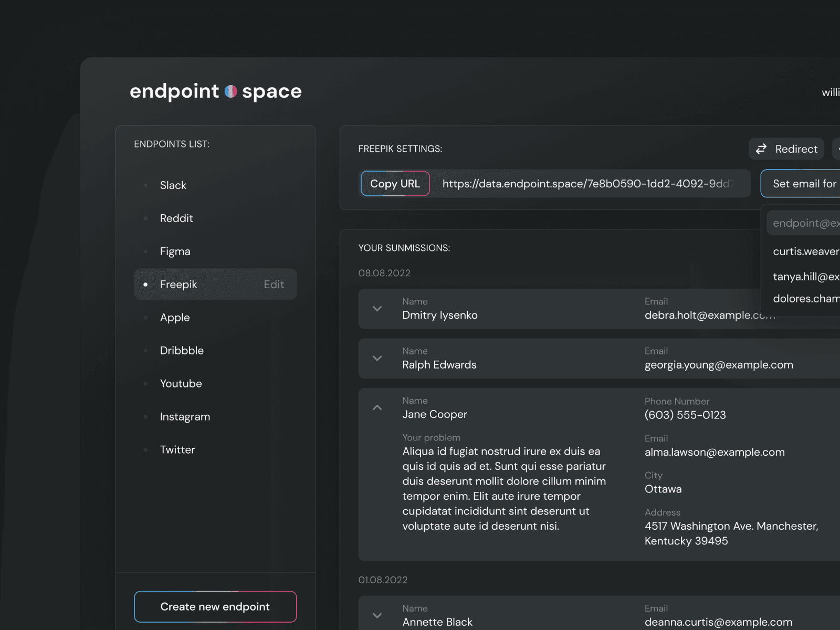Select the Twitter endpoint

point(215,450)
